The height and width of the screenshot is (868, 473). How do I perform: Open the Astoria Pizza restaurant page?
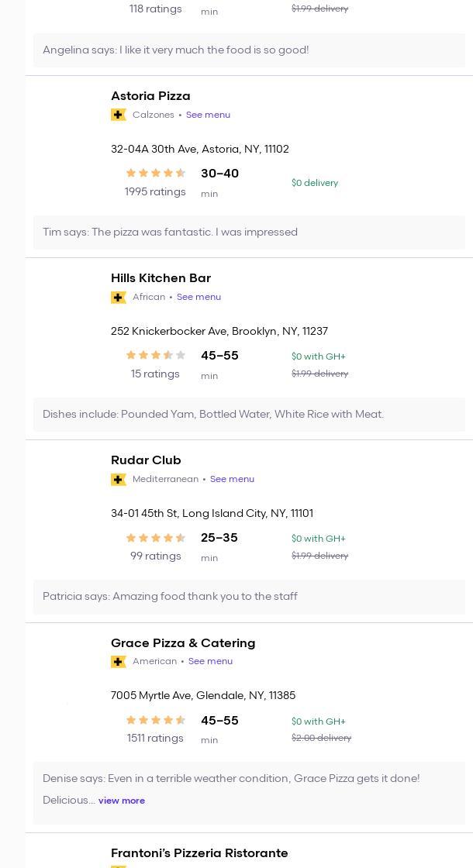point(150,96)
